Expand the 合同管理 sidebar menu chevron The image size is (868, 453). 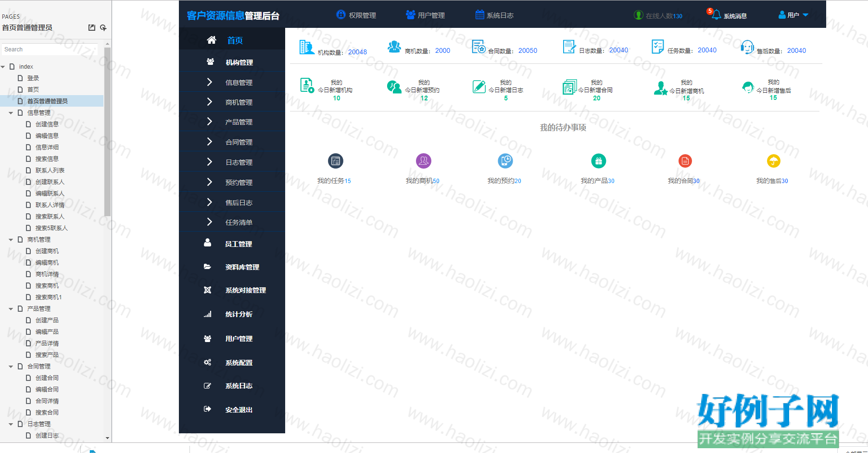point(210,142)
